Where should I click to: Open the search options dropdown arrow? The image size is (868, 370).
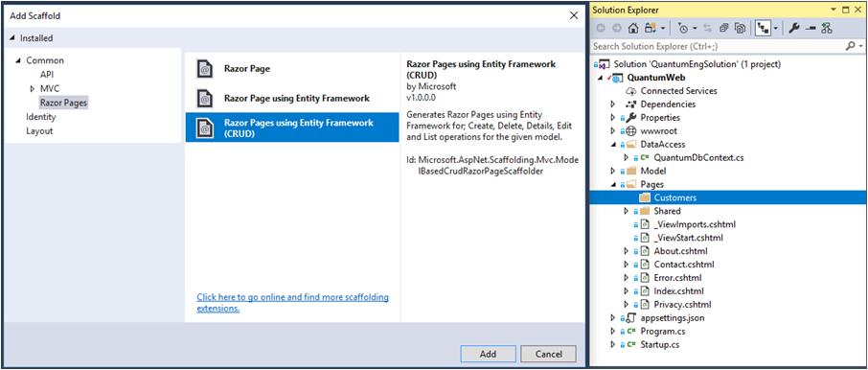(860, 47)
